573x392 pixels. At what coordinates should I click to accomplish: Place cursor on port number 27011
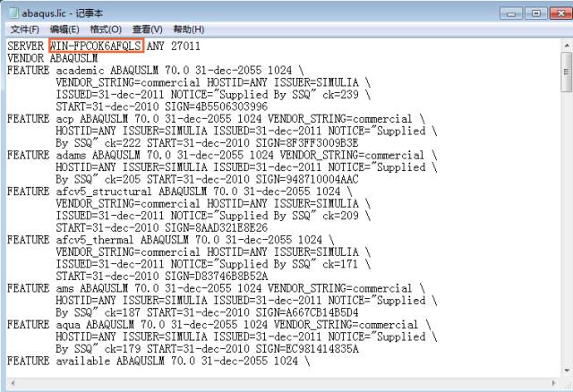(x=187, y=45)
